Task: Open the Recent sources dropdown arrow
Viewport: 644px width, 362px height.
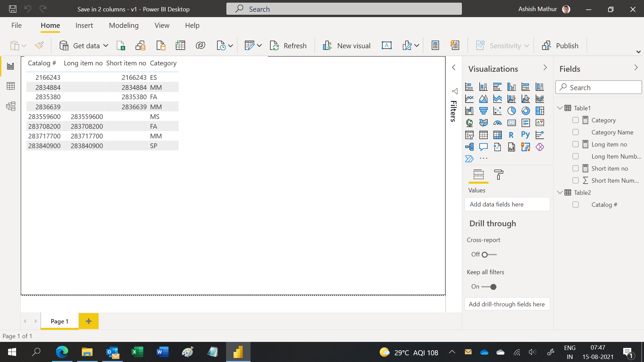Action: point(231,46)
